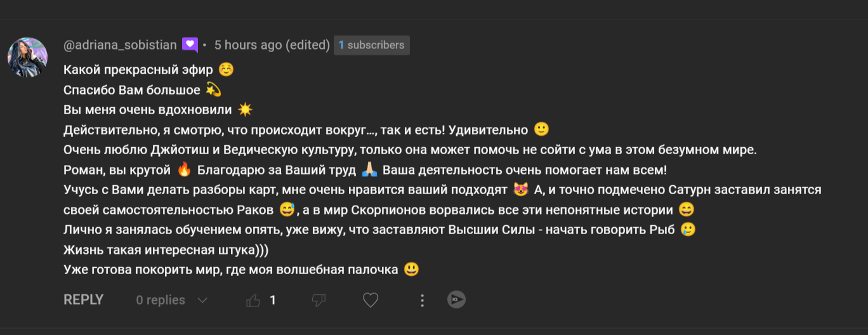Viewport: 868px width, 335px height.
Task: Open the three-dot comment actions menu
Action: tap(423, 300)
